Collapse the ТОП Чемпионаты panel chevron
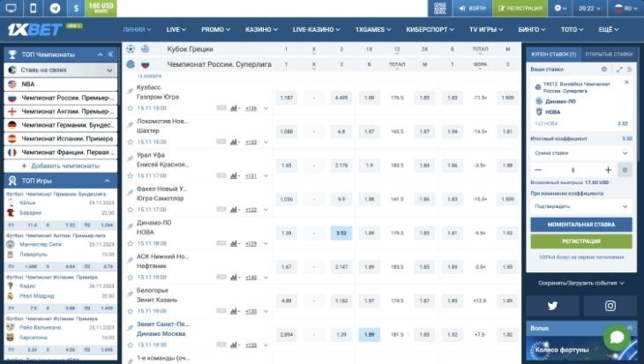Image resolution: width=644 pixels, height=364 pixels. (101, 54)
